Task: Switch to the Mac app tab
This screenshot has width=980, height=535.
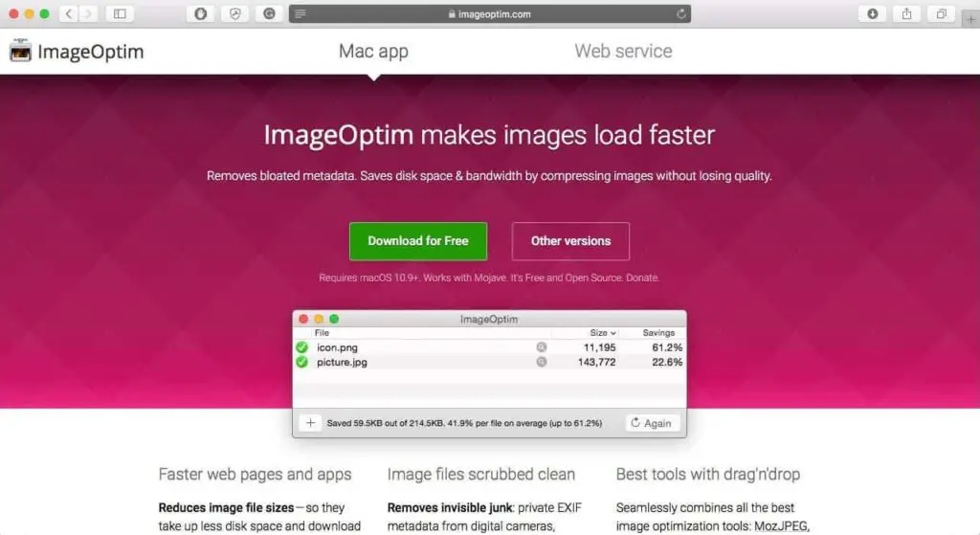Action: coord(373,52)
